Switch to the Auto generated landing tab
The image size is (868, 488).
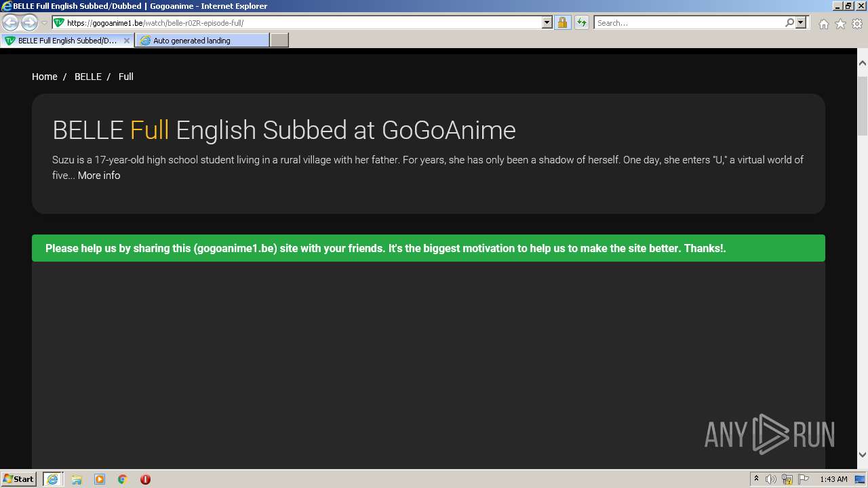pyautogui.click(x=202, y=41)
